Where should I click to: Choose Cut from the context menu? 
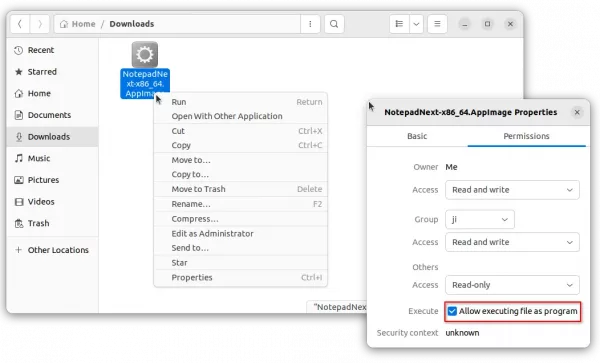tap(241, 131)
